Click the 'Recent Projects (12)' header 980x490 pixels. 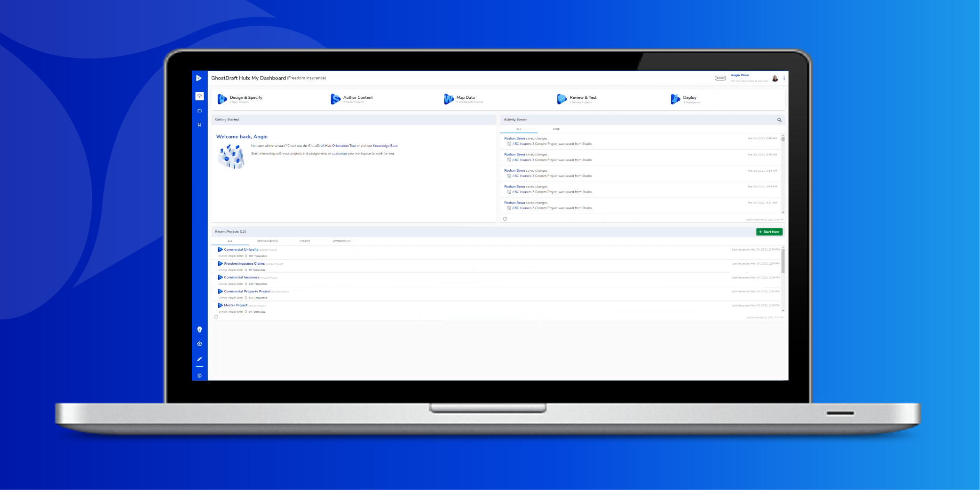230,232
